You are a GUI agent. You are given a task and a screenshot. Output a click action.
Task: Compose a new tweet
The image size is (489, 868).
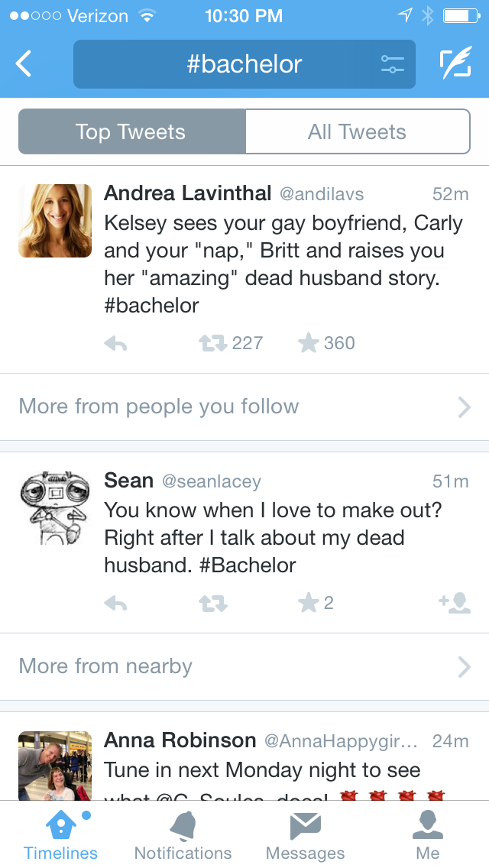pyautogui.click(x=455, y=64)
